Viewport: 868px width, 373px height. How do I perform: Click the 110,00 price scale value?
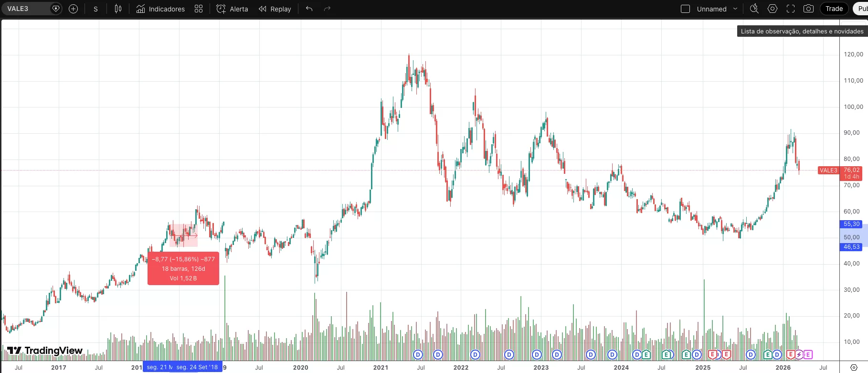853,81
